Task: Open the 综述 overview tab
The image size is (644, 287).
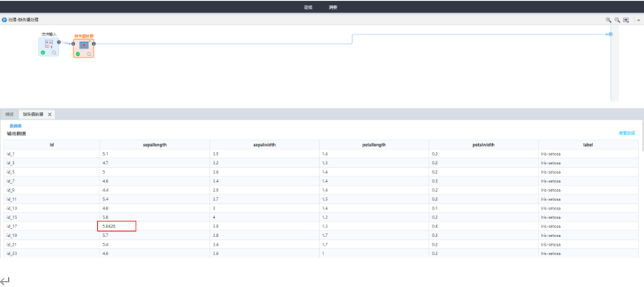Action: [10, 114]
